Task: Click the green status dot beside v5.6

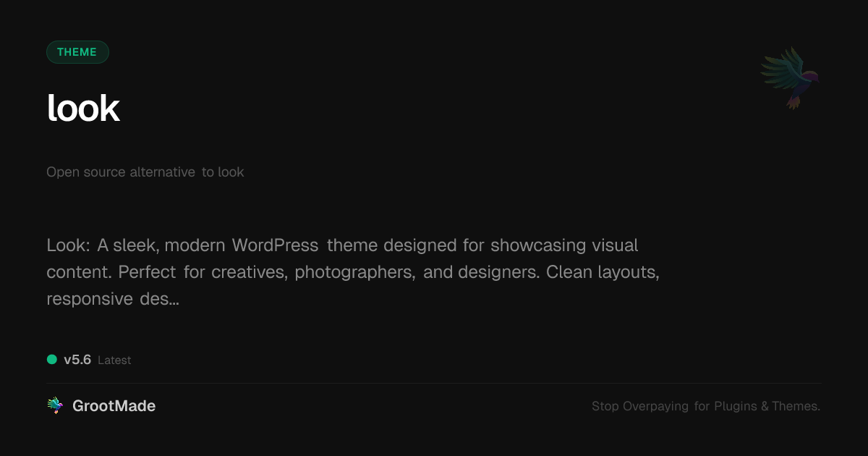Action: [x=52, y=360]
